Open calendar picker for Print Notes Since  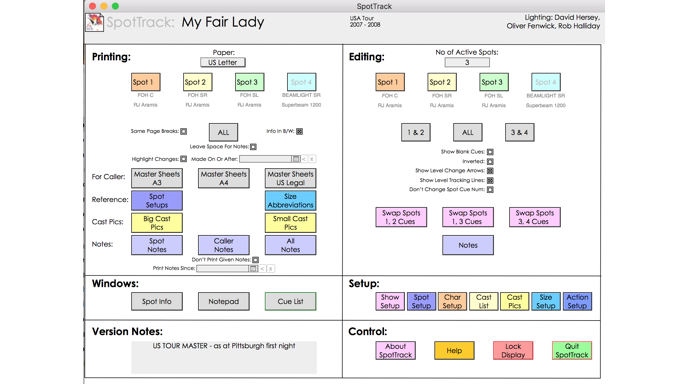pyautogui.click(x=253, y=269)
